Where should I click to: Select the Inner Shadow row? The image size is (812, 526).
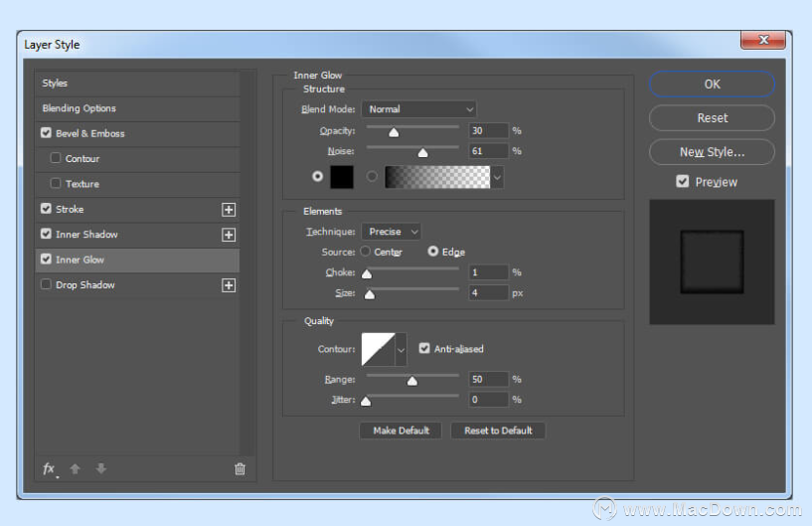(x=137, y=235)
